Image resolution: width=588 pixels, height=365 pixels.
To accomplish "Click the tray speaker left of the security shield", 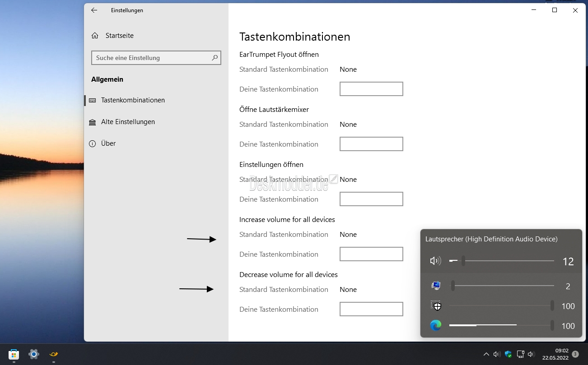I will click(x=497, y=354).
